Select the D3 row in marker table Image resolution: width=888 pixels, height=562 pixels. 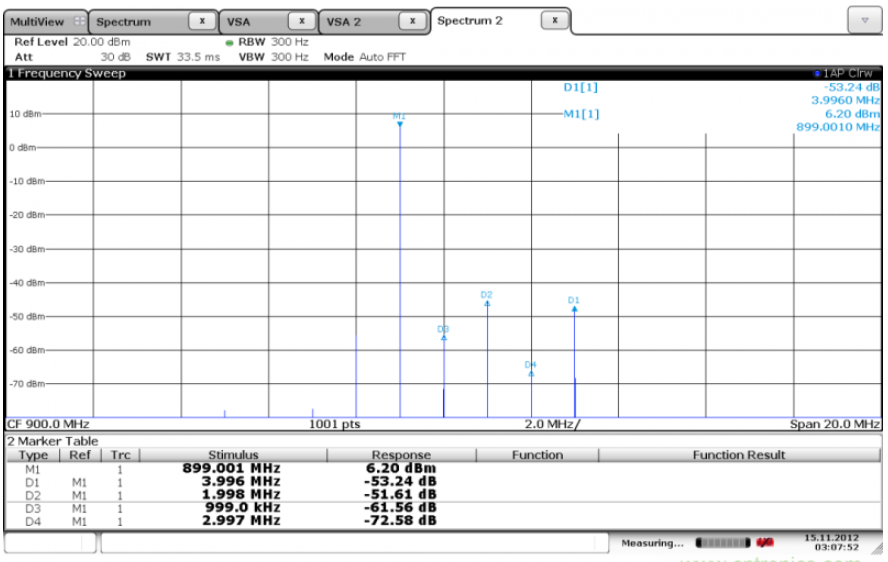coord(443,508)
